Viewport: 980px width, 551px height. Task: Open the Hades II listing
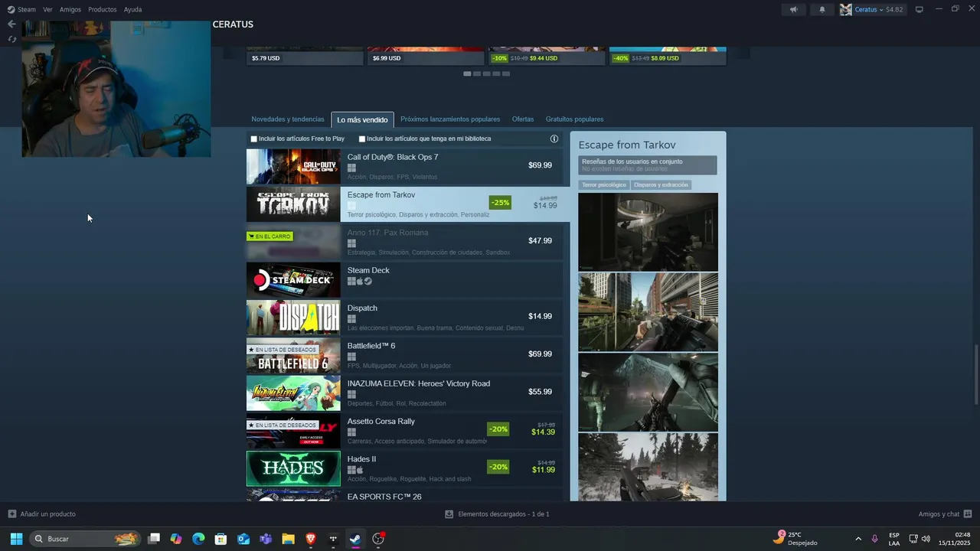click(x=404, y=468)
